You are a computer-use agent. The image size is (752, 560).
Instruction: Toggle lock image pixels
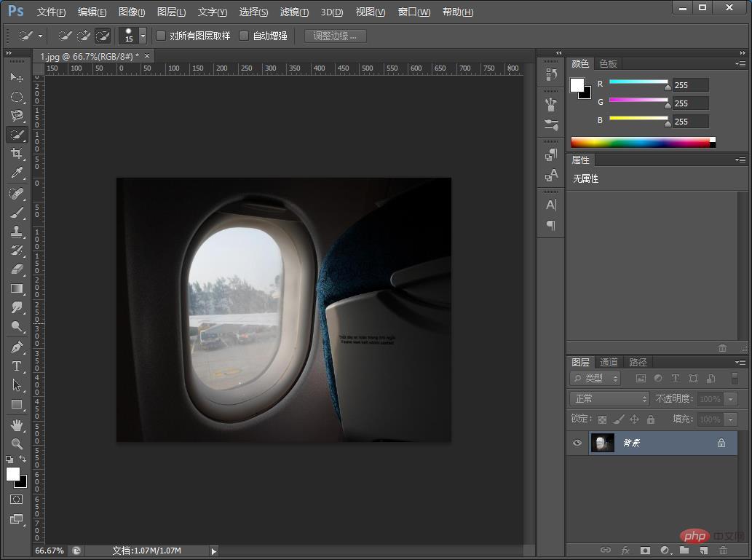point(619,419)
